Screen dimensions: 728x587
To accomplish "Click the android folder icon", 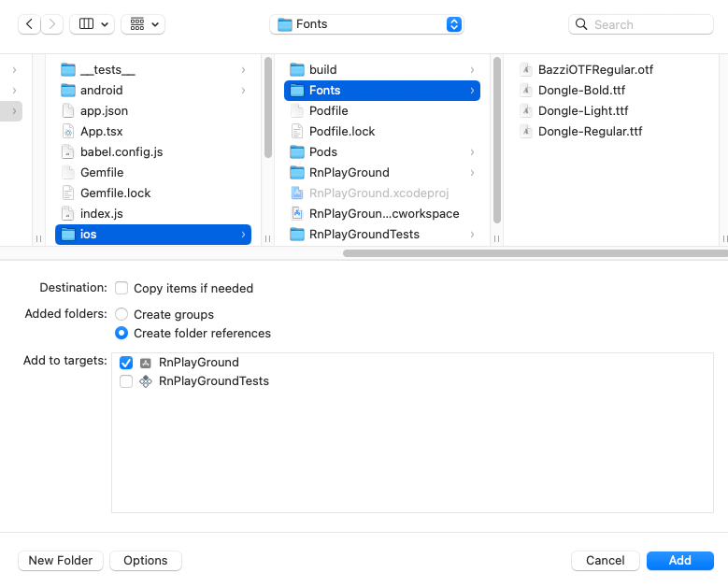I will [x=68, y=90].
